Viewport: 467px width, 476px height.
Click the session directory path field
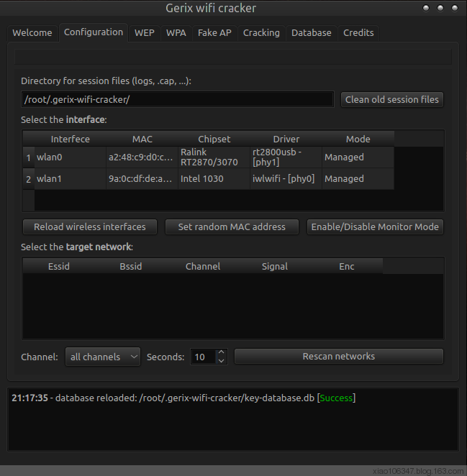178,99
